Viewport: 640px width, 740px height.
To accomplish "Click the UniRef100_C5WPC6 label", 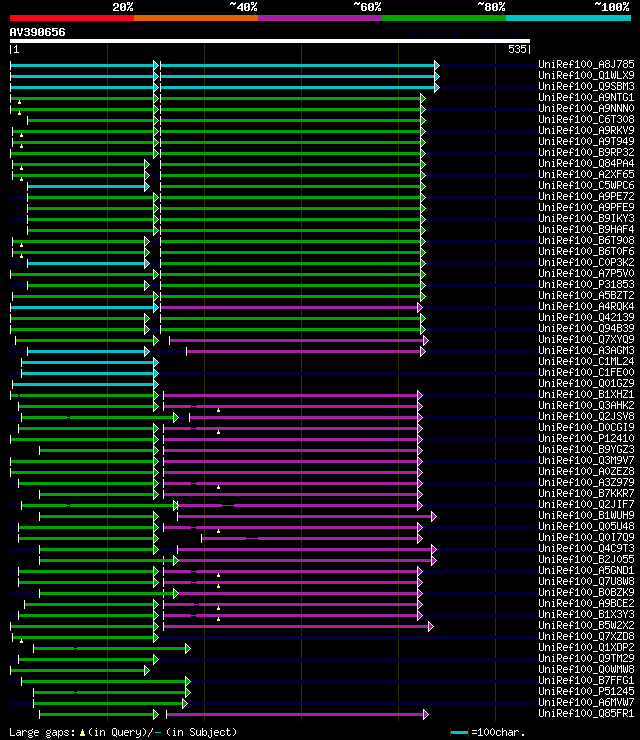I will 586,185.
